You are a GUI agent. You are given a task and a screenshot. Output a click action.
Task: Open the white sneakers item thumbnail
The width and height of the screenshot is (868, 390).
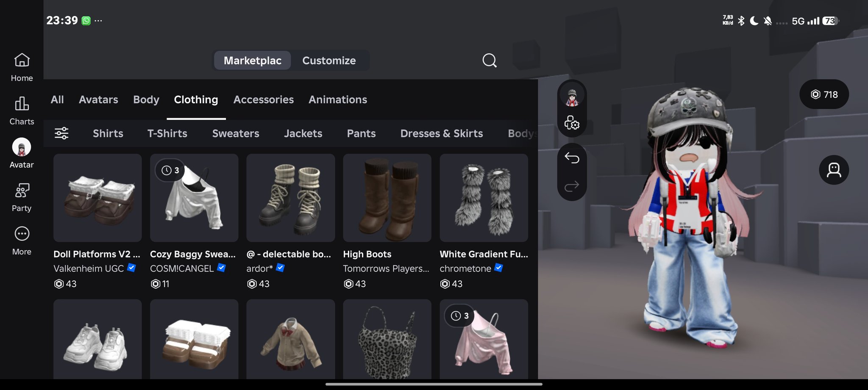(x=97, y=339)
